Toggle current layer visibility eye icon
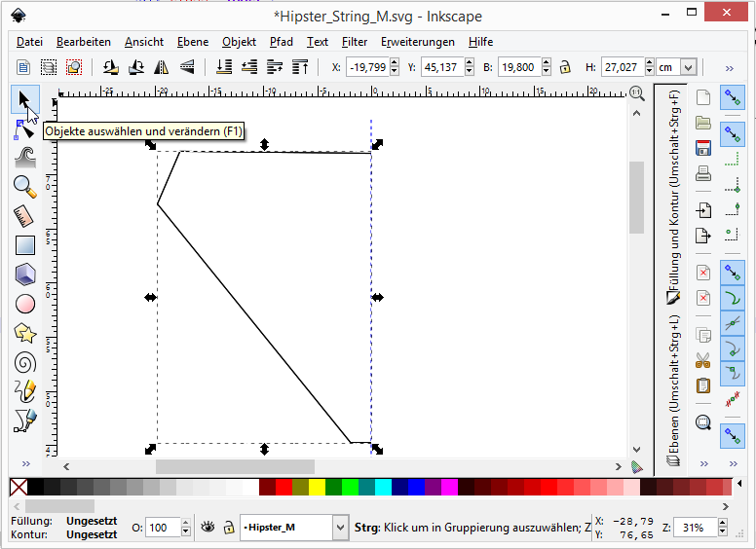The image size is (756, 549). (x=207, y=528)
